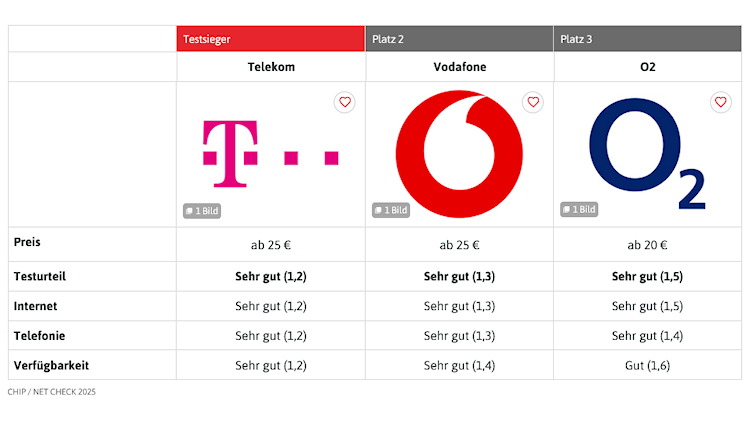The image size is (750, 422).
Task: Click the Vodafone provider name
Action: (x=459, y=67)
